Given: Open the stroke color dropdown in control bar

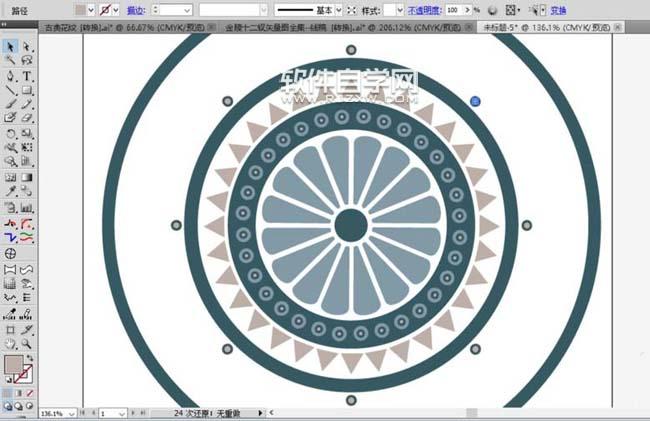Looking at the screenshot, I should click(116, 10).
